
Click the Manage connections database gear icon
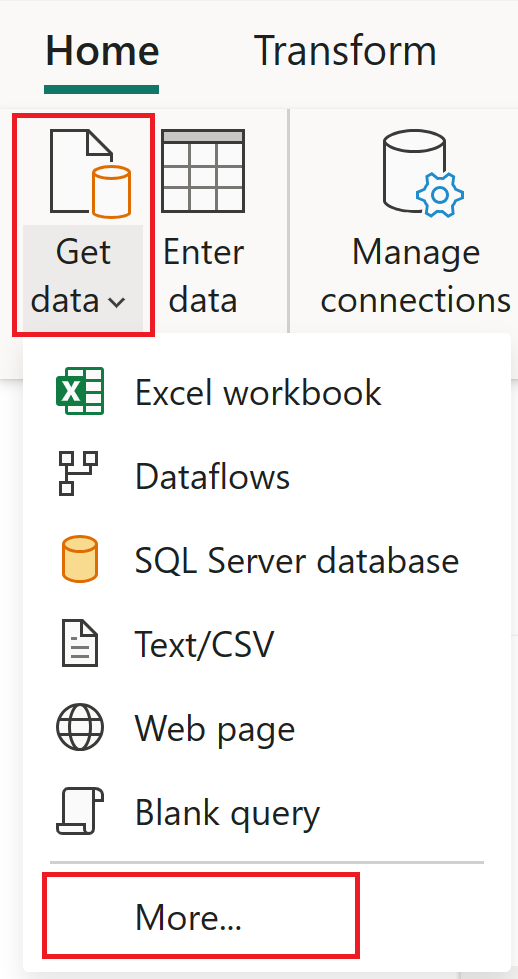(x=423, y=172)
